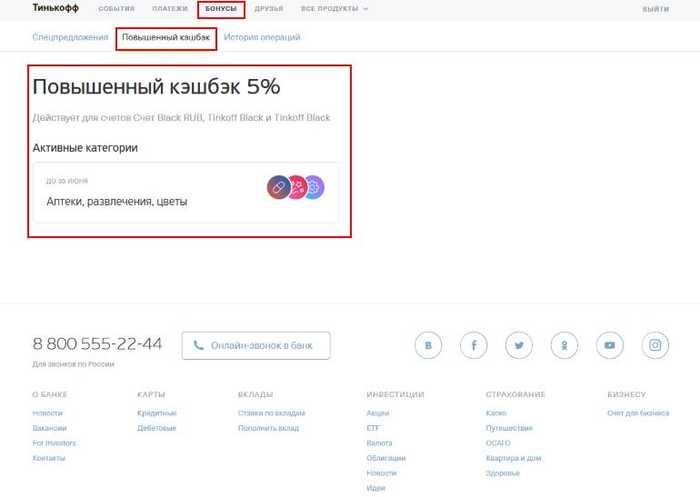Click the Активные категории heading
Viewport: 700px width, 497px height.
coord(85,148)
